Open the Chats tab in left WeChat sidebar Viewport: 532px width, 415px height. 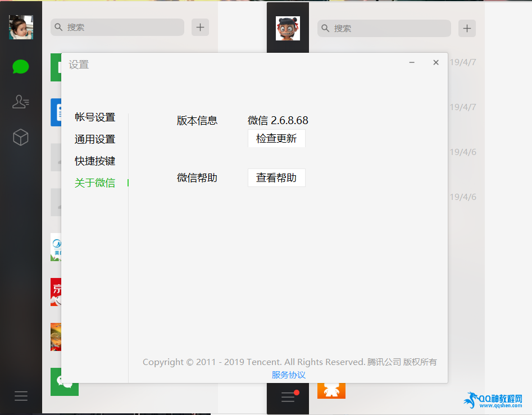click(x=21, y=67)
